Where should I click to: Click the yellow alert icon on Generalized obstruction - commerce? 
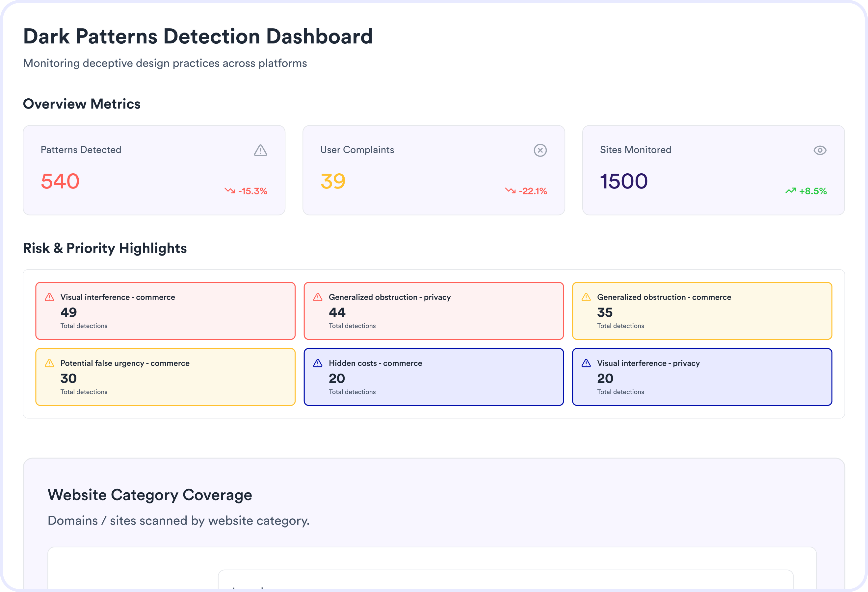pyautogui.click(x=586, y=297)
